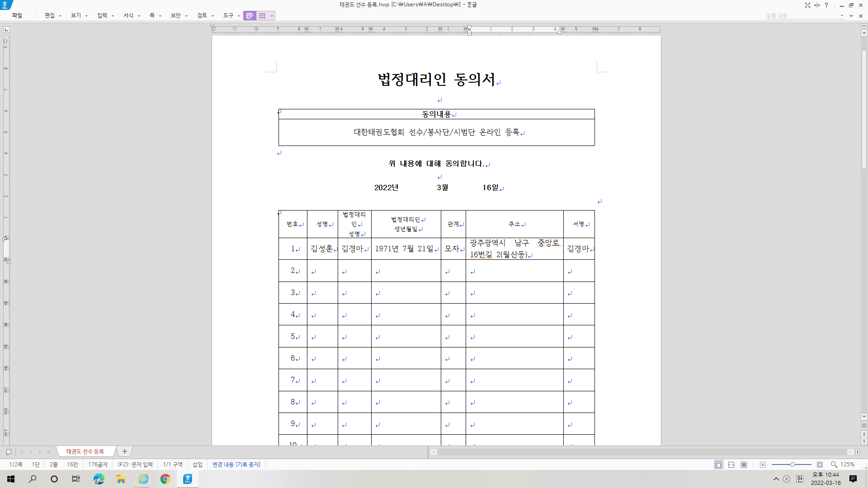868x488 pixels.
Task: Expand the 보안 menu dropdown arrow
Action: 186,16
